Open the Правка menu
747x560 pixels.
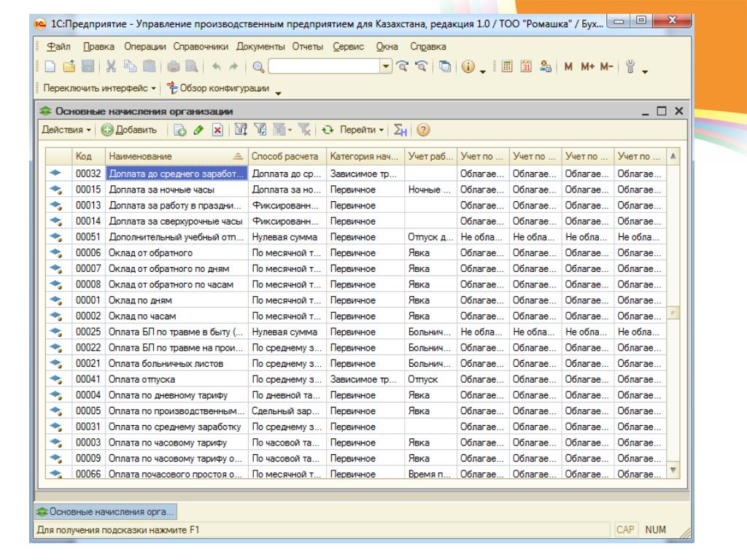coord(98,47)
